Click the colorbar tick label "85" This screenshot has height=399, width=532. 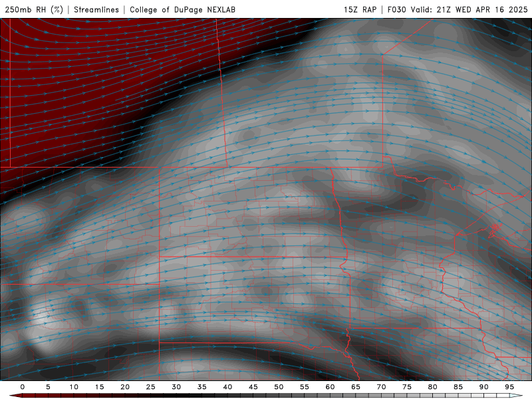pos(458,387)
